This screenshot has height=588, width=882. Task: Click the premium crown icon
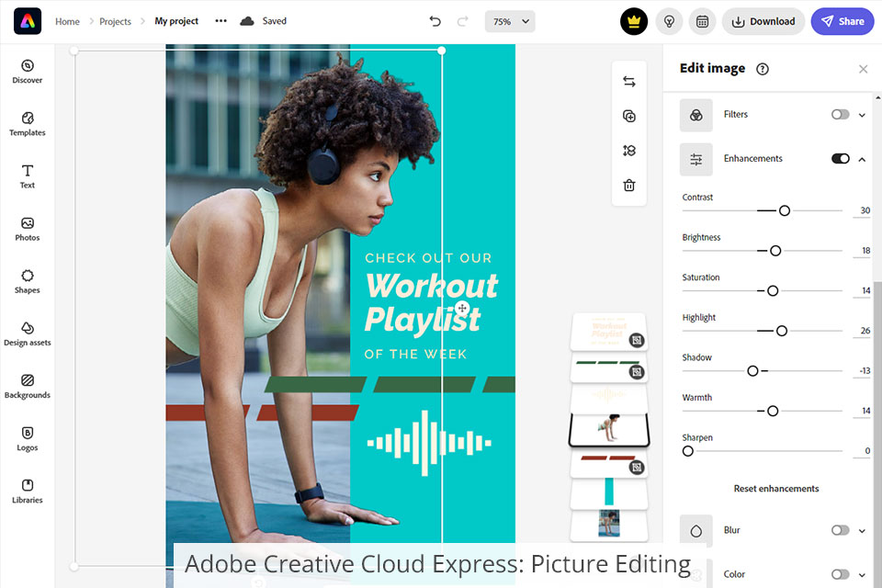point(634,21)
